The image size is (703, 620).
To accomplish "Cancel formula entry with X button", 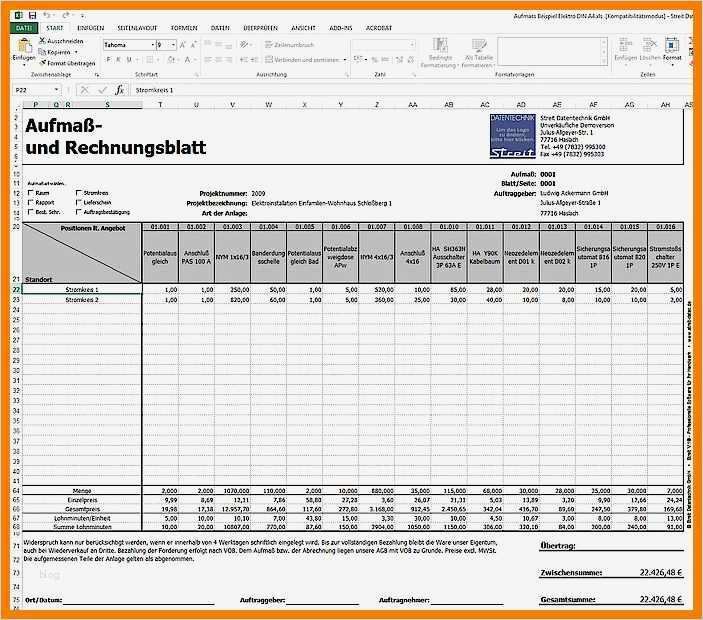I will point(84,90).
